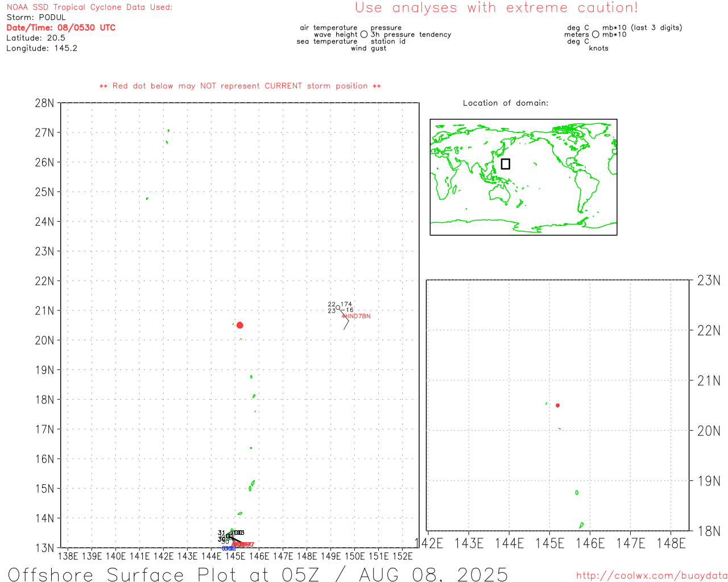Open the world map location thumbnail
The image size is (728, 582).
[x=523, y=177]
